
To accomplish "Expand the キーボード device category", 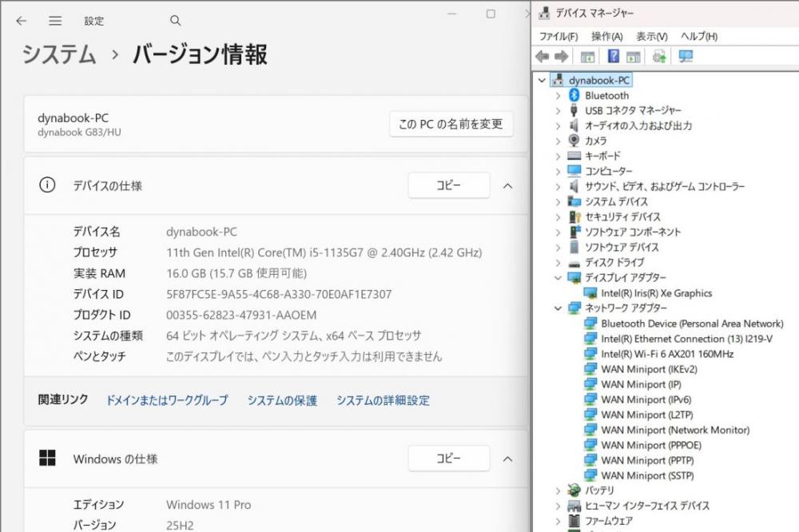I will 558,157.
